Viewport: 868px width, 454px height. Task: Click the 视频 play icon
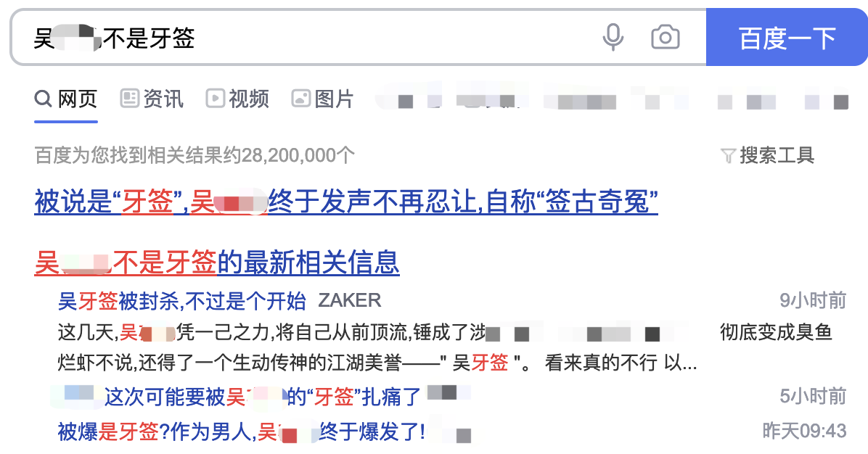coord(216,99)
